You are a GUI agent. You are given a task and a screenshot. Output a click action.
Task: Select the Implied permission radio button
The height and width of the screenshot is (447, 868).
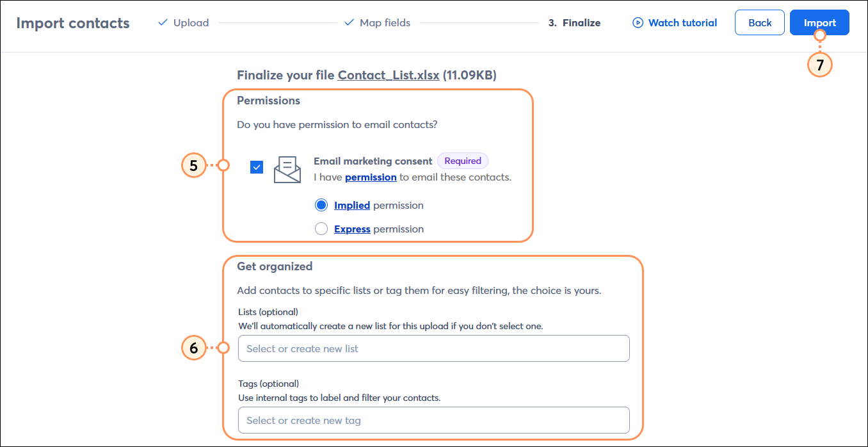point(321,204)
